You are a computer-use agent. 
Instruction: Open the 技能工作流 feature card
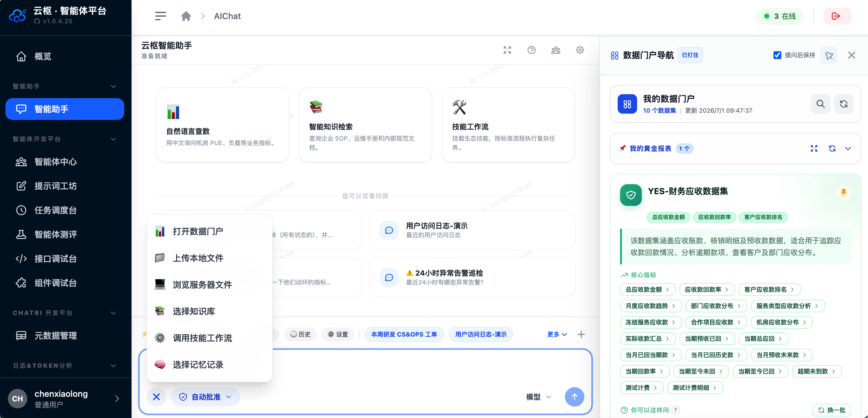509,125
